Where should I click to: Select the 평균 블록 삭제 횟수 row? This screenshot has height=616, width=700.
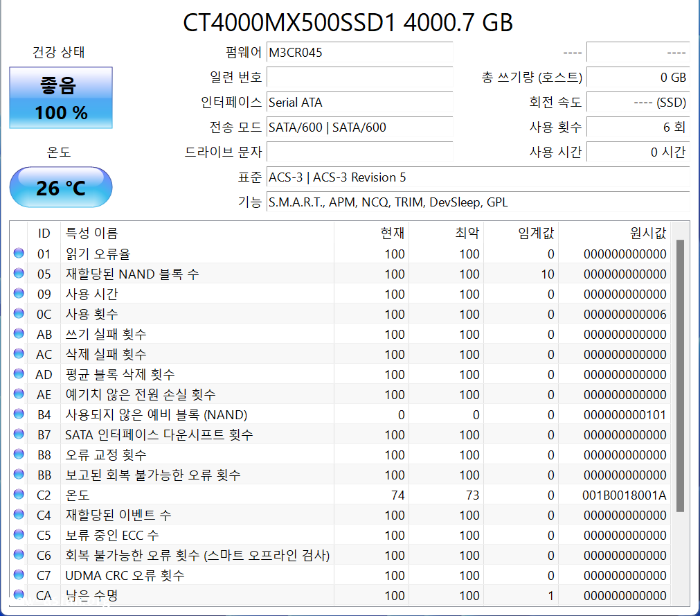point(340,374)
